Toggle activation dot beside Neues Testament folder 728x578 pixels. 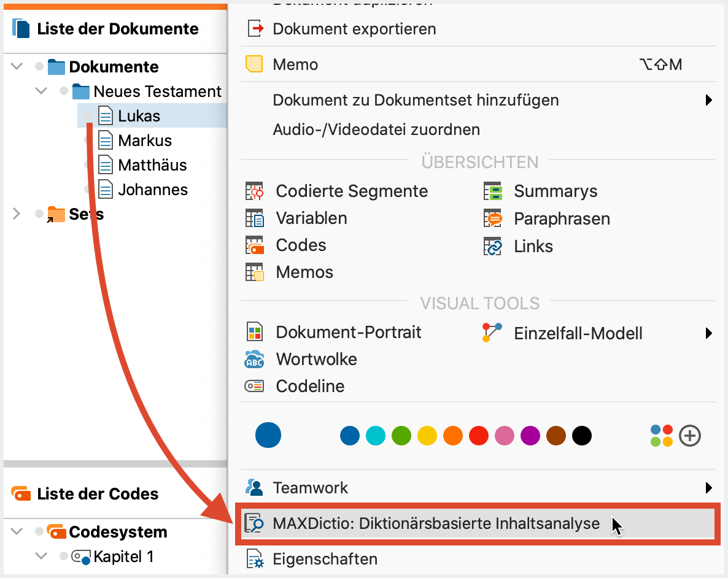[64, 91]
